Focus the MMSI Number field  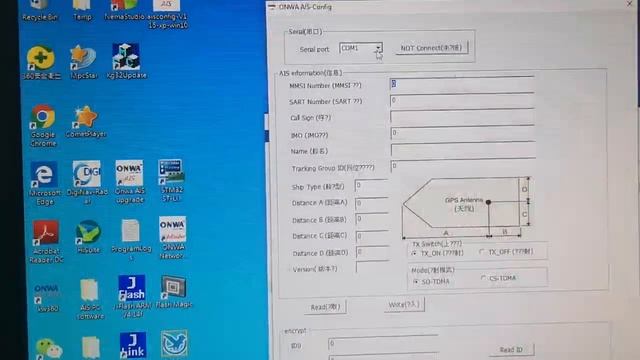pyautogui.click(x=462, y=84)
